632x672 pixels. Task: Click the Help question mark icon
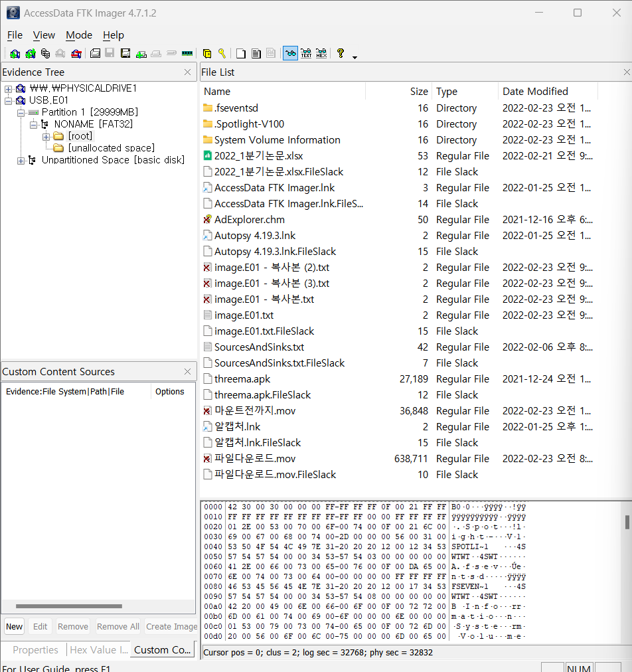[x=341, y=53]
